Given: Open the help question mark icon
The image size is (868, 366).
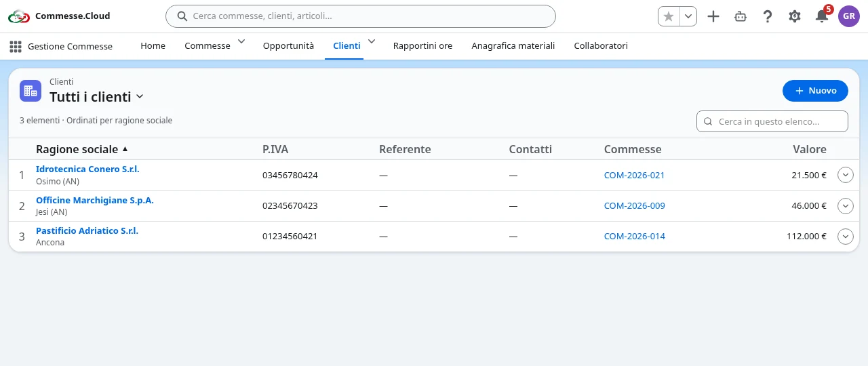Looking at the screenshot, I should (768, 16).
